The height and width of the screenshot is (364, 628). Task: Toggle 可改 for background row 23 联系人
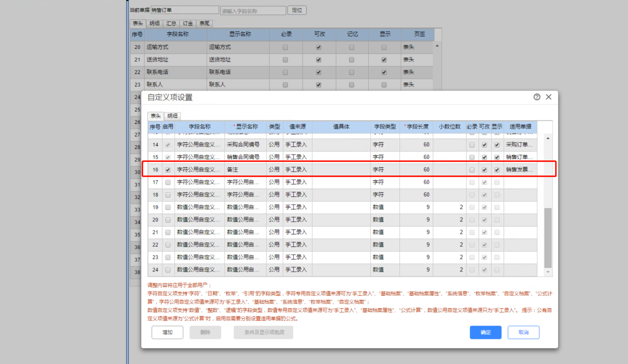tap(319, 85)
